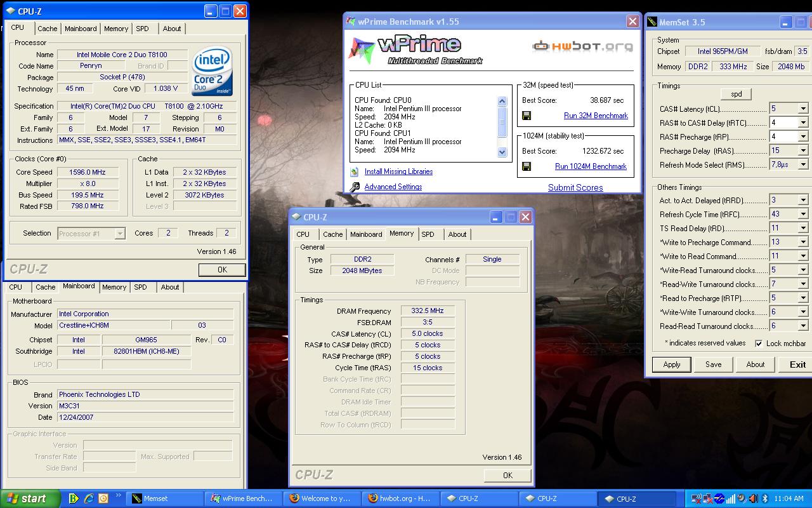Open the clock icon in quick launch
Screen dimensions: 812x508
(x=103, y=498)
